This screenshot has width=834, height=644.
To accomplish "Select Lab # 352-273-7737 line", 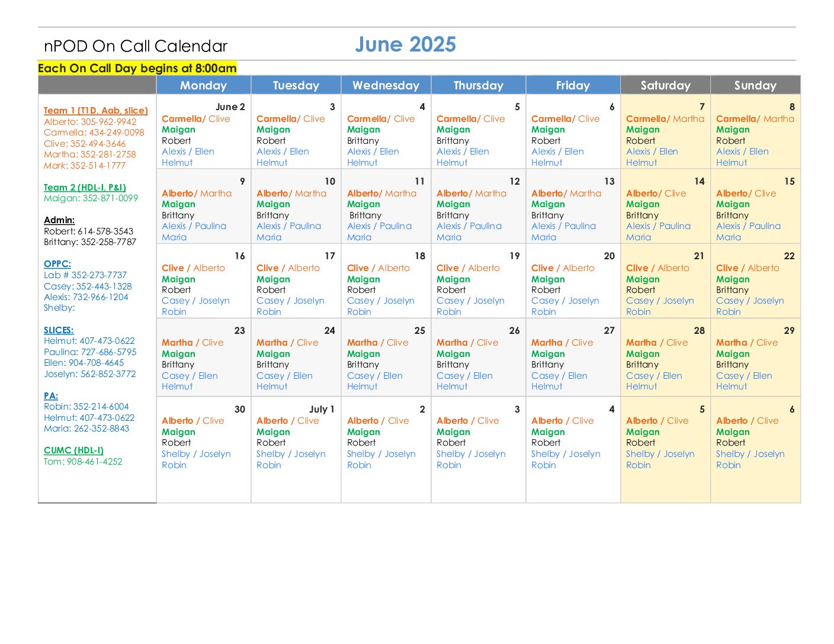I will 85,275.
